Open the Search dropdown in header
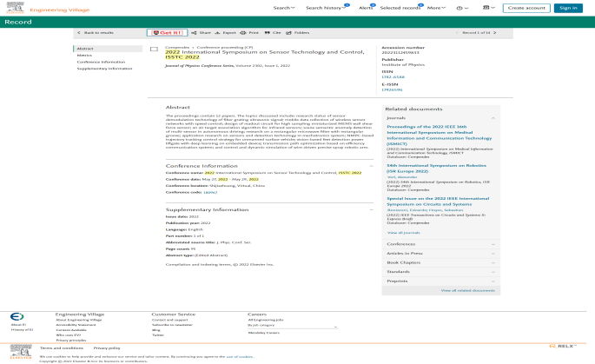Viewport: 595px width, 364px height. 283,8
